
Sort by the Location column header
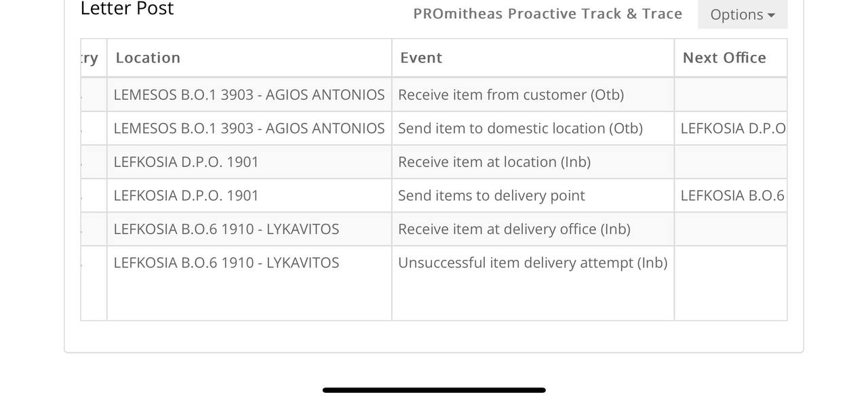[148, 58]
